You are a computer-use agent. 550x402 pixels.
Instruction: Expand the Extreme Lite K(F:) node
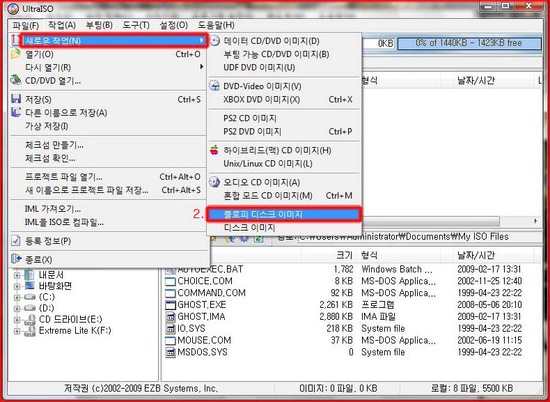[x=16, y=331]
